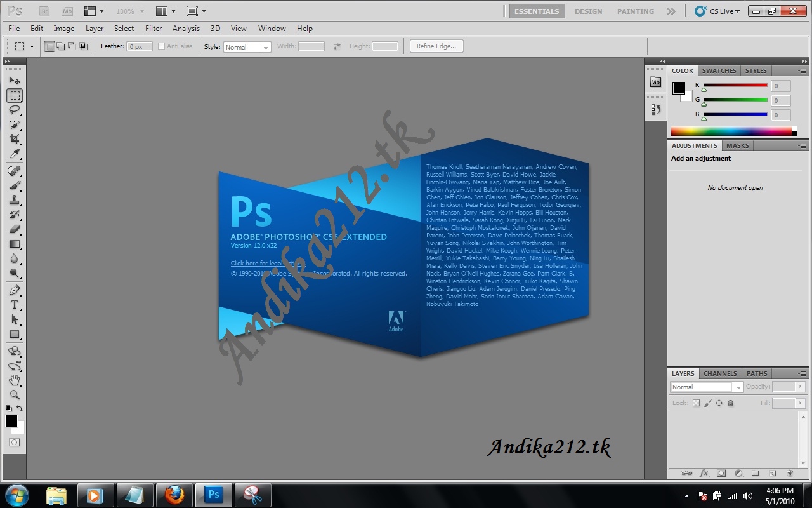Open the Filter menu
Viewport: 812px width, 508px height.
tap(154, 29)
